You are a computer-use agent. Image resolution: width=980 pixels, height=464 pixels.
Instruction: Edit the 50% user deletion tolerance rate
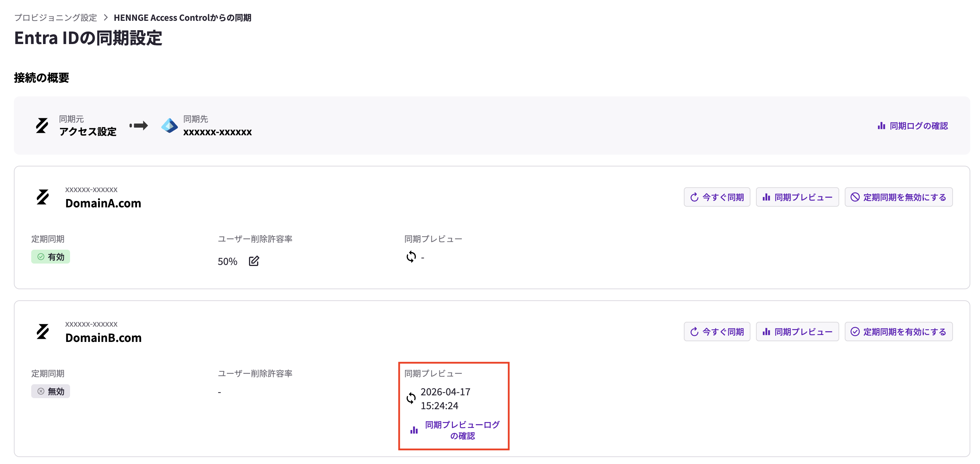[x=254, y=261]
